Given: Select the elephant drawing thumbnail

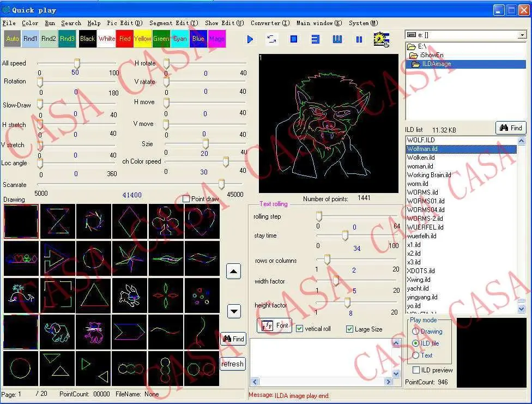Looking at the screenshot, I should (57, 332).
